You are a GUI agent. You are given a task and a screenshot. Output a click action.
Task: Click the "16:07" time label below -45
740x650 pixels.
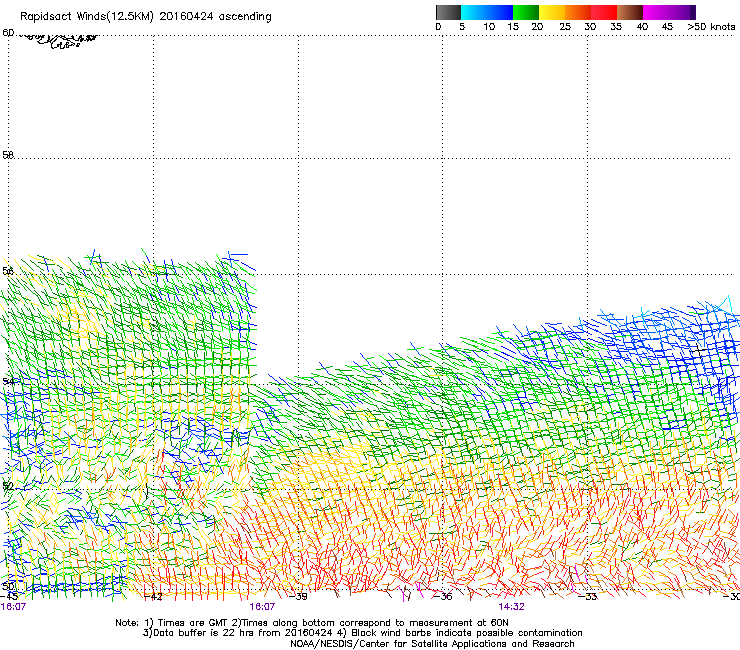13,607
